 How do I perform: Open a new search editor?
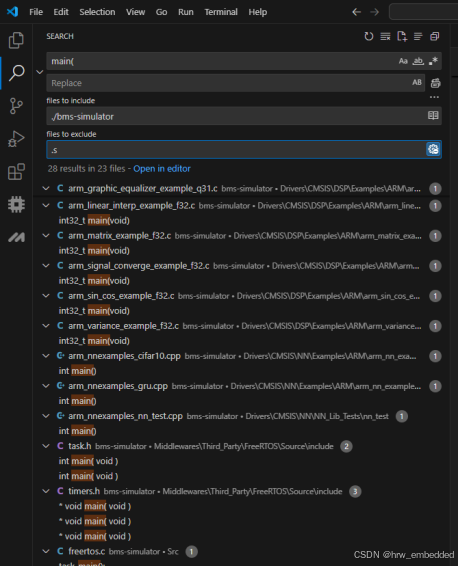pyautogui.click(x=402, y=36)
